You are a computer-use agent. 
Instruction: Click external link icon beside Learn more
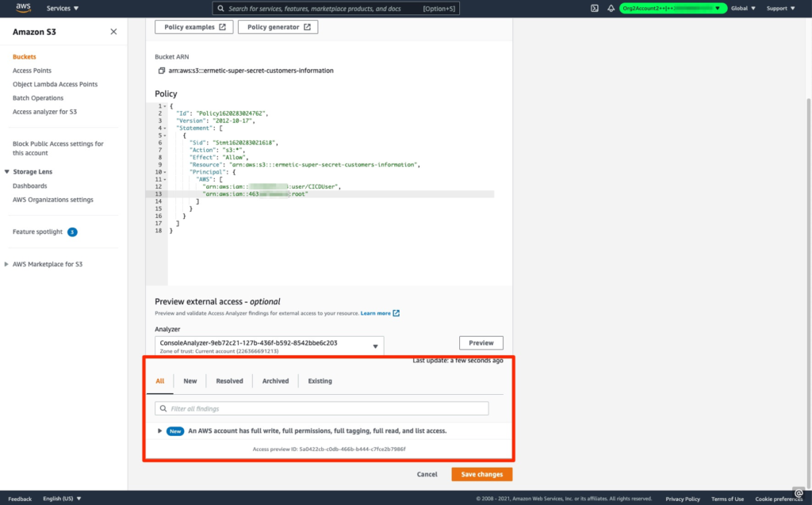[396, 313]
